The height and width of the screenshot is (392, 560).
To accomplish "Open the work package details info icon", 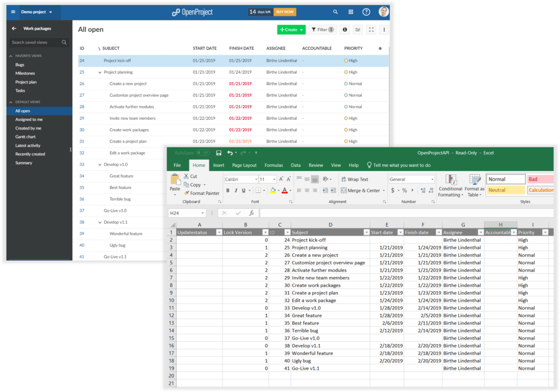I will (345, 30).
